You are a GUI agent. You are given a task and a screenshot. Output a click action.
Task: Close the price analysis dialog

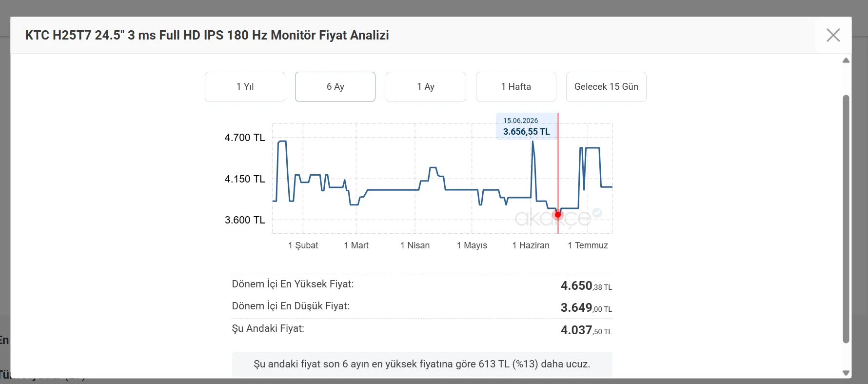(x=833, y=35)
